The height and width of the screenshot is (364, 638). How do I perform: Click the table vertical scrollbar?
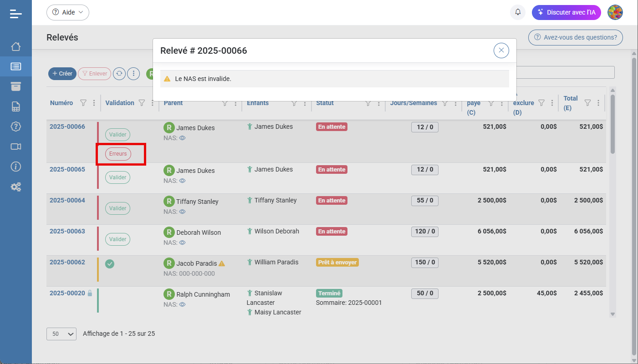click(612, 124)
